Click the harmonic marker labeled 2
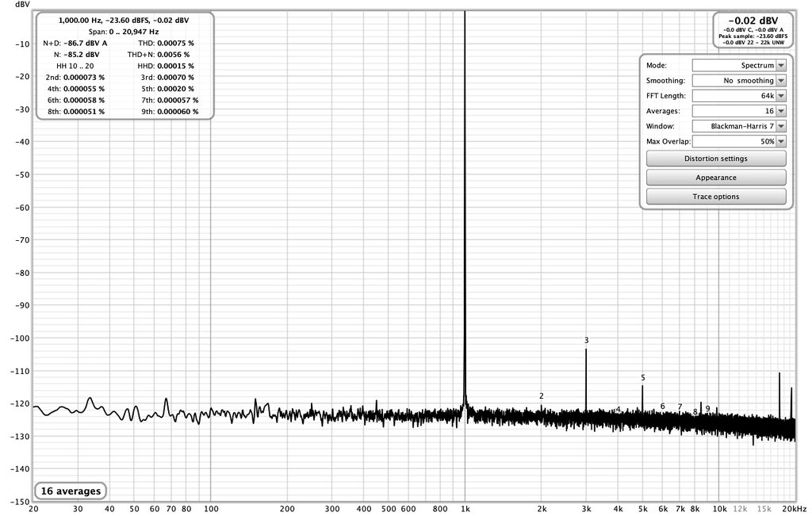 click(x=541, y=396)
